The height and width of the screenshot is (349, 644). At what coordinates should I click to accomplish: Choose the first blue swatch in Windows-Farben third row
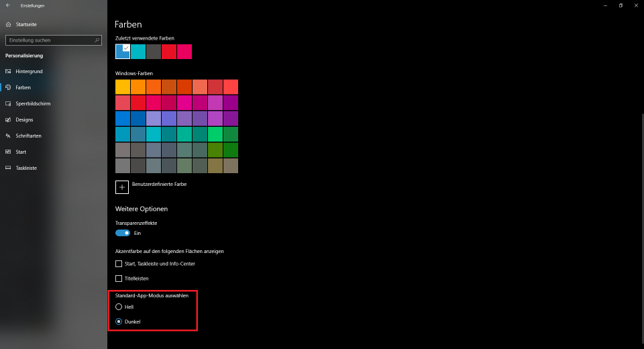click(122, 118)
